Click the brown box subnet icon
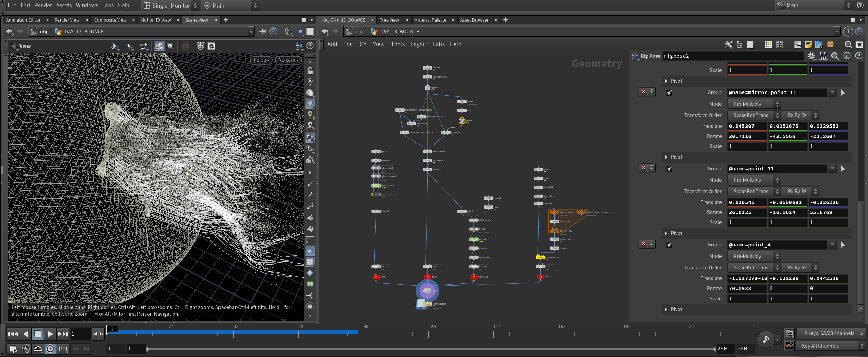The height and width of the screenshot is (357, 868). [830, 44]
